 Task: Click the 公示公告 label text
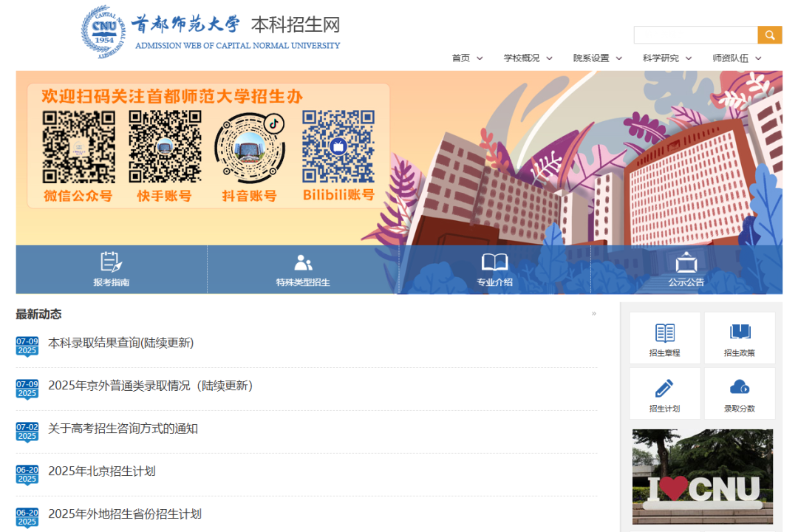[x=686, y=282]
